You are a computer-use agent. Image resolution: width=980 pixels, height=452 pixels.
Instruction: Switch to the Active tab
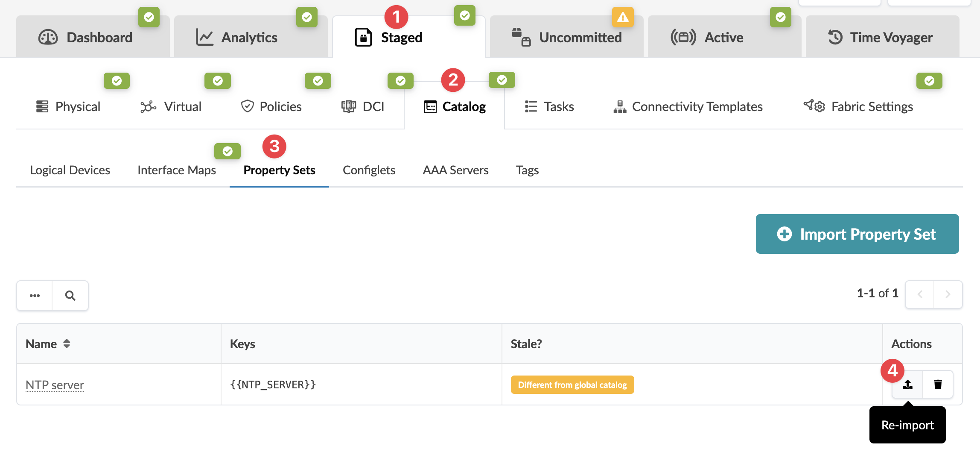(x=723, y=38)
